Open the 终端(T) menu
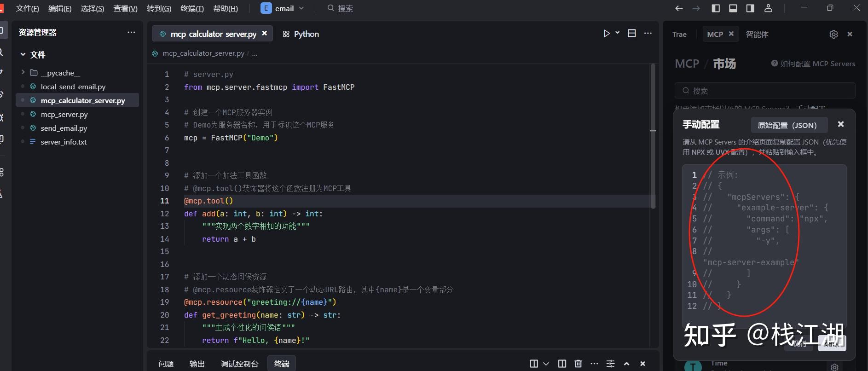Viewport: 868px width, 371px height. pos(192,8)
